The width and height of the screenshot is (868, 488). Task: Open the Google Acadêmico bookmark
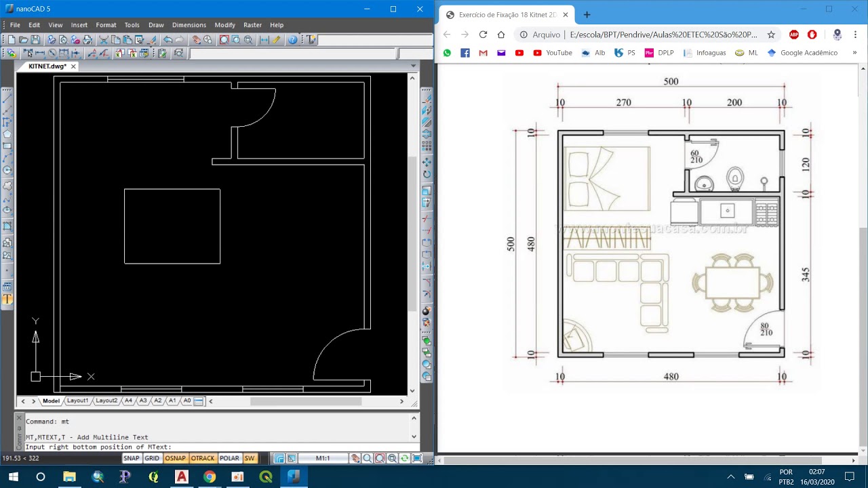pos(802,53)
